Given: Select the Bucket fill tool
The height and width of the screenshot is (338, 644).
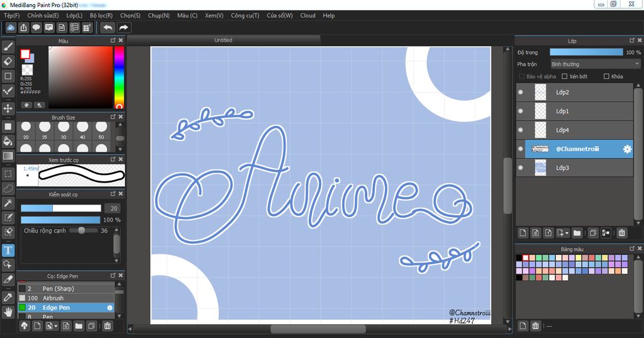Looking at the screenshot, I should [x=8, y=141].
